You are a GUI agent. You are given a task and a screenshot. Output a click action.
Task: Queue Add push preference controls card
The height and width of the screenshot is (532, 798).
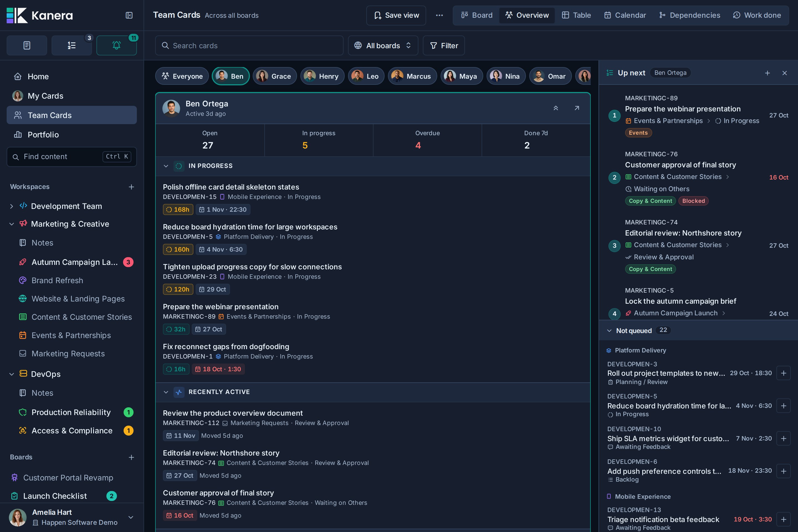783,471
